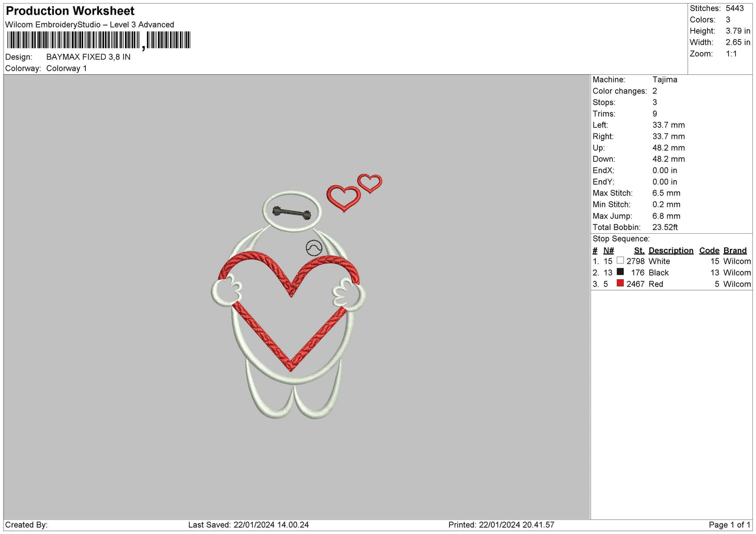The image size is (756, 534).
Task: Click the "Left:" label
Action: click(601, 125)
